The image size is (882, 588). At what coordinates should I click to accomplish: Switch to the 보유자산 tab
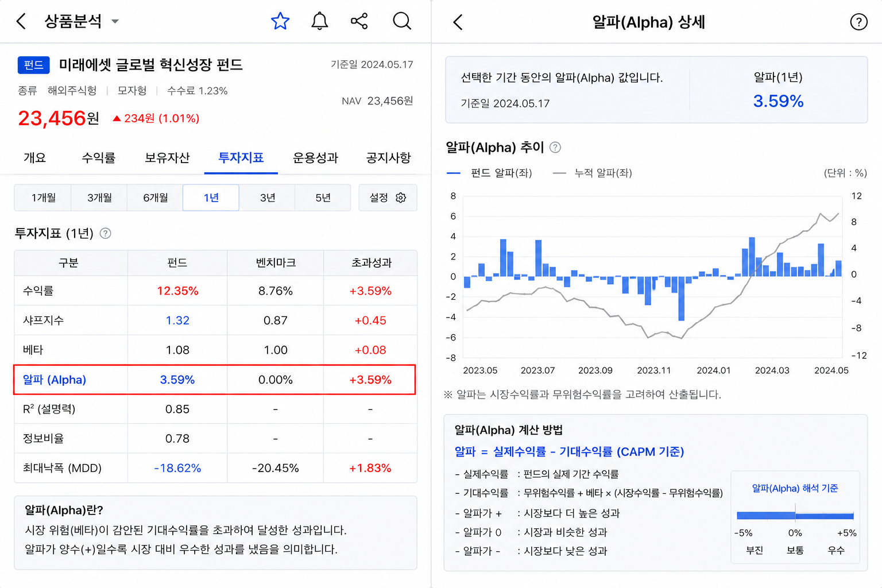(x=167, y=157)
